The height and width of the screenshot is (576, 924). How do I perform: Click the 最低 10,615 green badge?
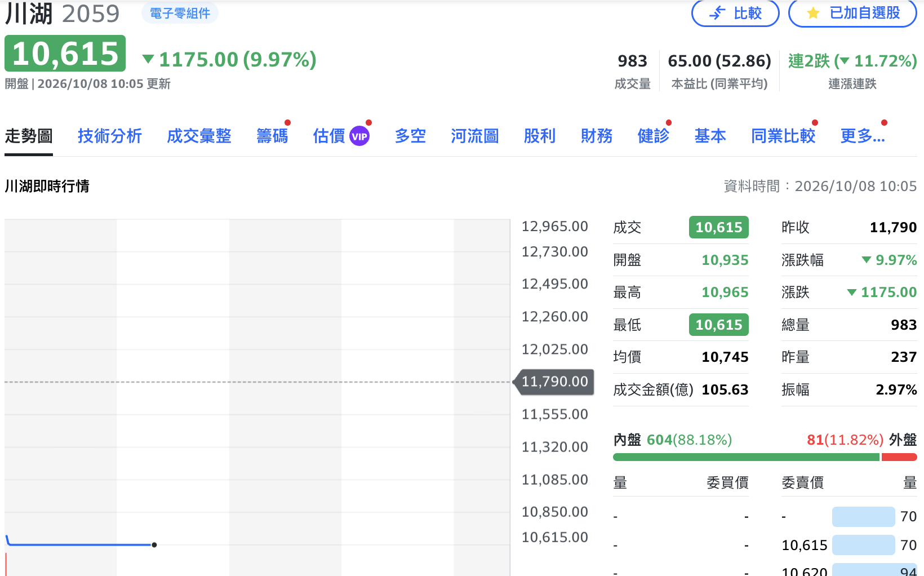(x=719, y=325)
